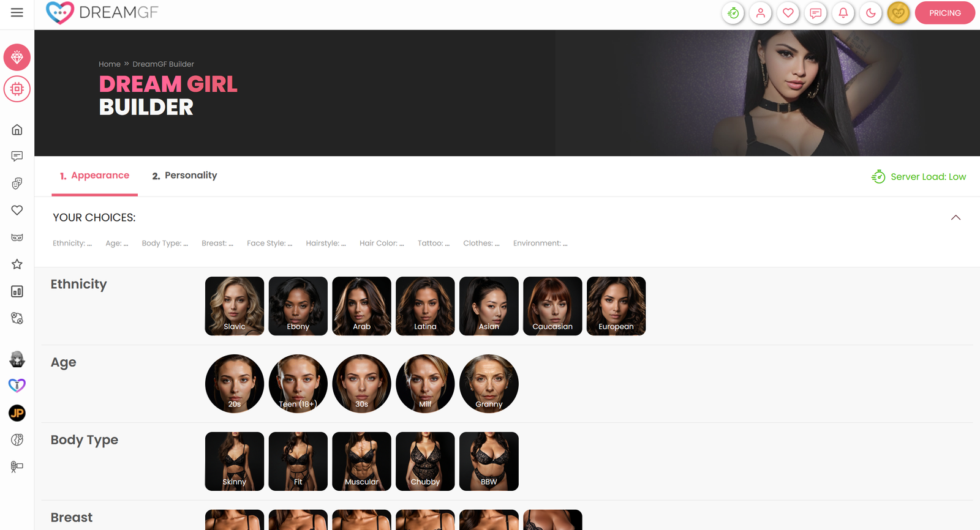Open the home icon in sidebar
The height and width of the screenshot is (530, 980).
pyautogui.click(x=17, y=130)
